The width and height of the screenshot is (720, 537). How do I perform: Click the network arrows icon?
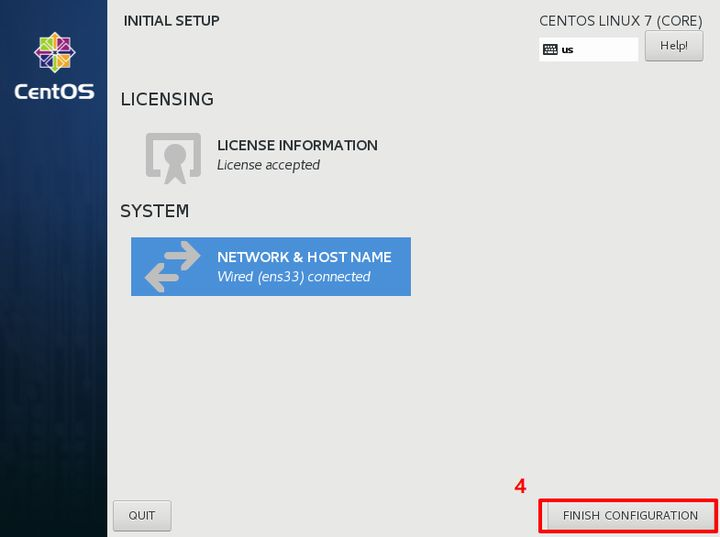coord(172,267)
